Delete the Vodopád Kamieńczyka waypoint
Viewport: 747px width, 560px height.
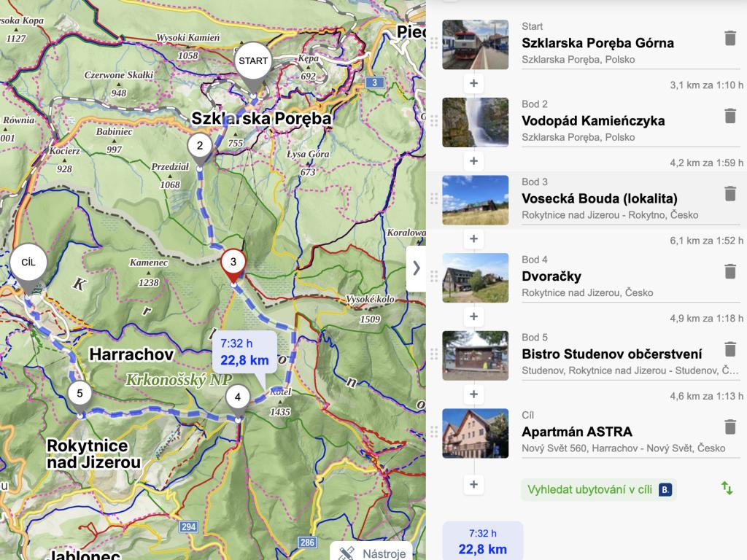[729, 116]
